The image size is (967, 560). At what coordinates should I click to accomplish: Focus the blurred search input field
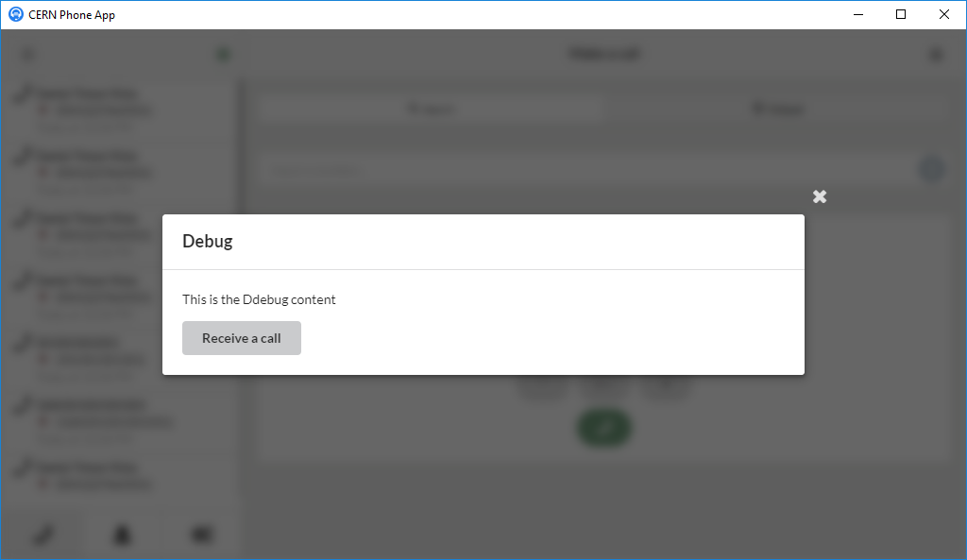[585, 170]
